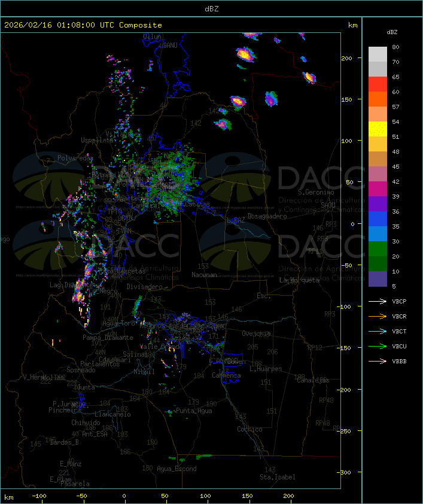Click the Polvaredas place label on the map
423x504 pixels.
point(75,158)
